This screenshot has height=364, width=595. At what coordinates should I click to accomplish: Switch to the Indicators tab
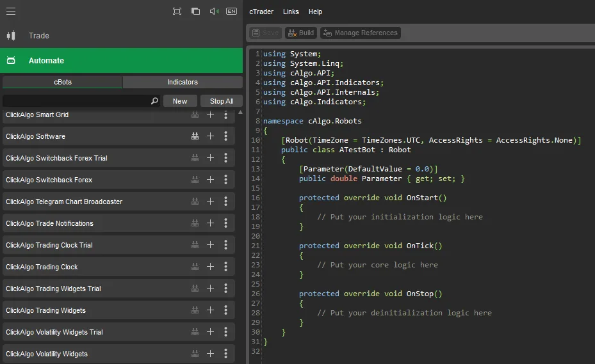183,82
